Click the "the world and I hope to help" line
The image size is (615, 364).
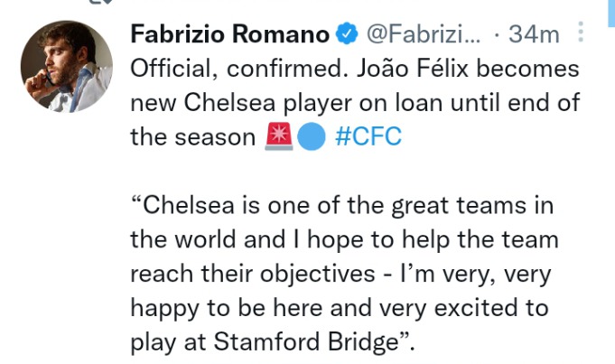pos(290,239)
